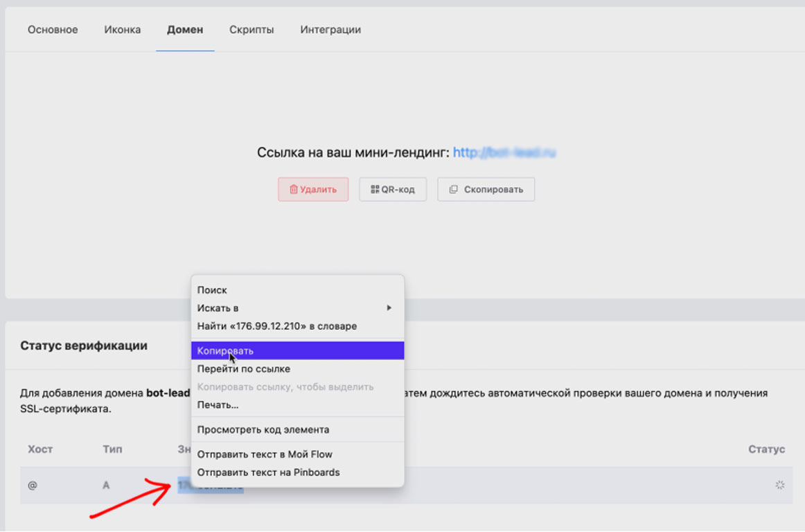Choose Искать в in context menu
The image size is (805, 532).
[x=297, y=308]
